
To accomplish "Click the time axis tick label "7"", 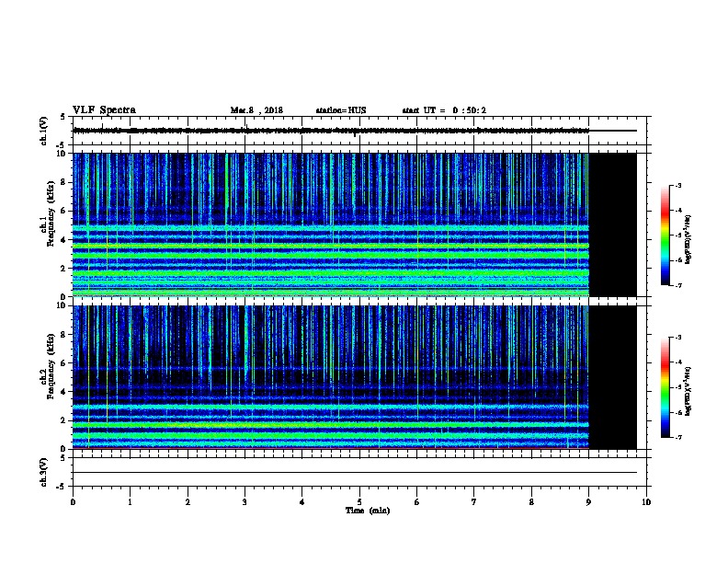I will coord(473,502).
